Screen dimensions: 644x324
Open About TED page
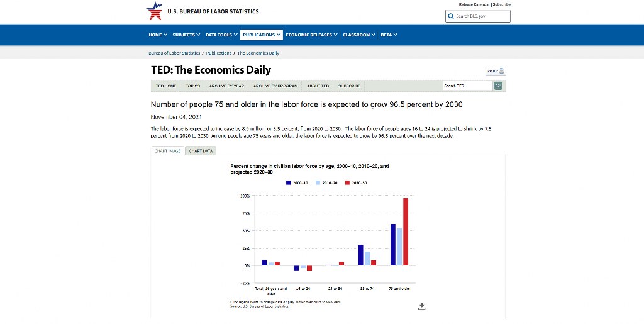pyautogui.click(x=318, y=86)
